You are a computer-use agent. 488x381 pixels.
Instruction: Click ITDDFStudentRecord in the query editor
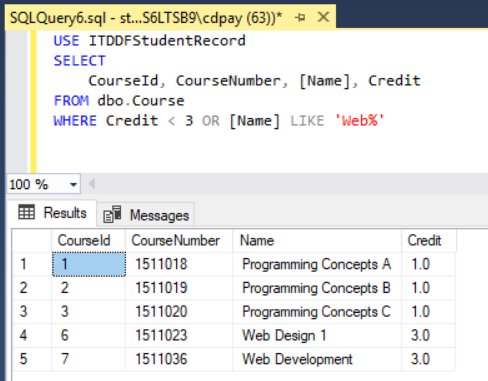point(167,41)
